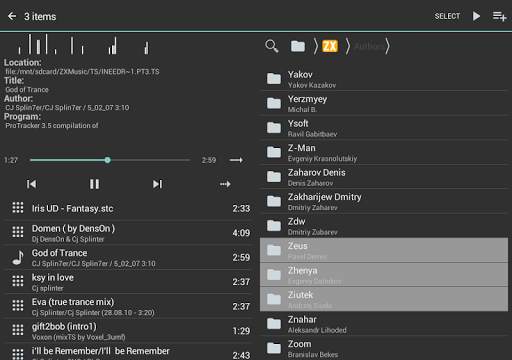The height and width of the screenshot is (360, 512).
Task: Click the Yerzmyey author name
Action: [x=307, y=99]
